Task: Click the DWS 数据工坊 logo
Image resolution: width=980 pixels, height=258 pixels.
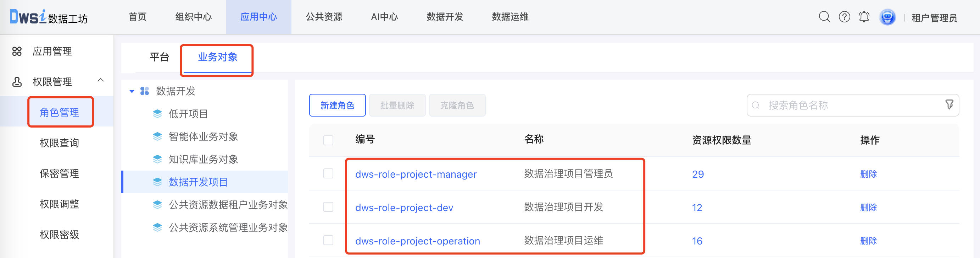Action: pyautogui.click(x=48, y=17)
